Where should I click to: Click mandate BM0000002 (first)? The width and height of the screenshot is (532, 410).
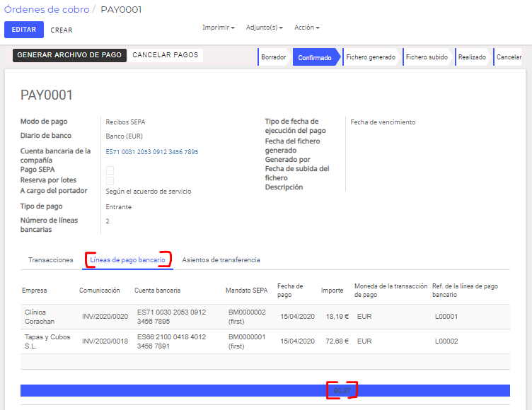tap(247, 317)
